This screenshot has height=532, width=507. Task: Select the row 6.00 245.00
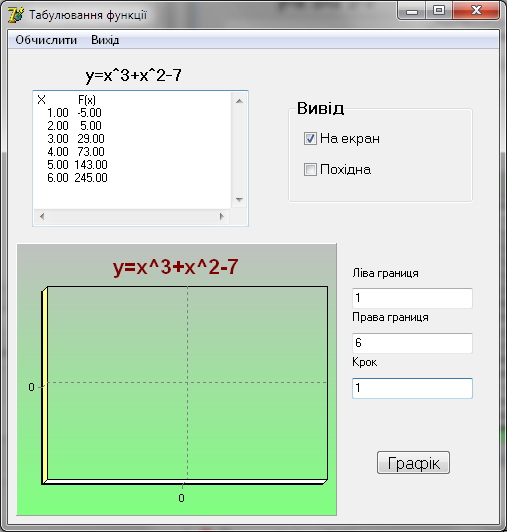tap(77, 177)
